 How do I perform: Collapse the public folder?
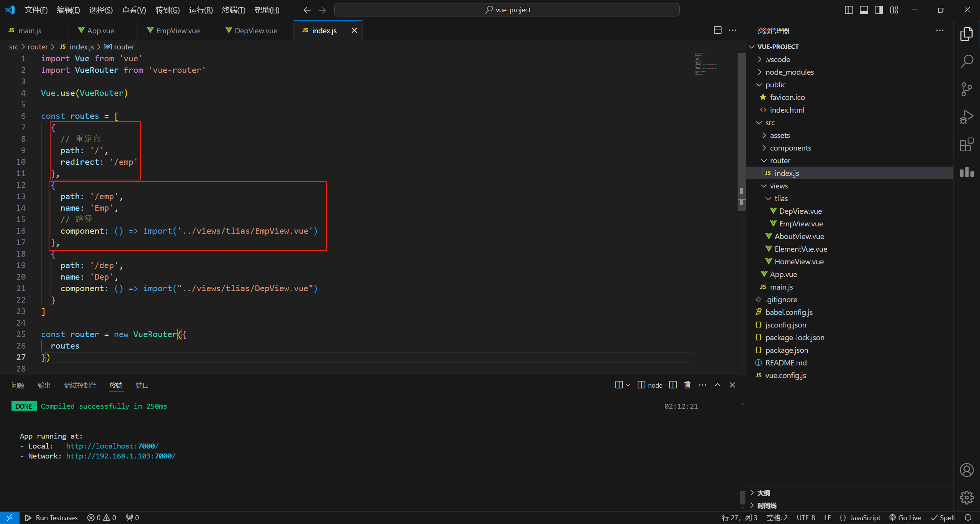849,85
